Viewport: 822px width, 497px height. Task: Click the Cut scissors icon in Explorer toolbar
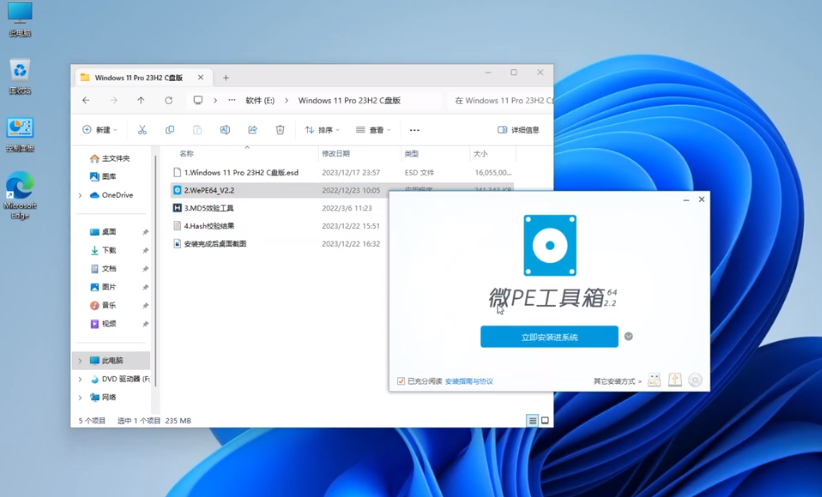pyautogui.click(x=142, y=130)
